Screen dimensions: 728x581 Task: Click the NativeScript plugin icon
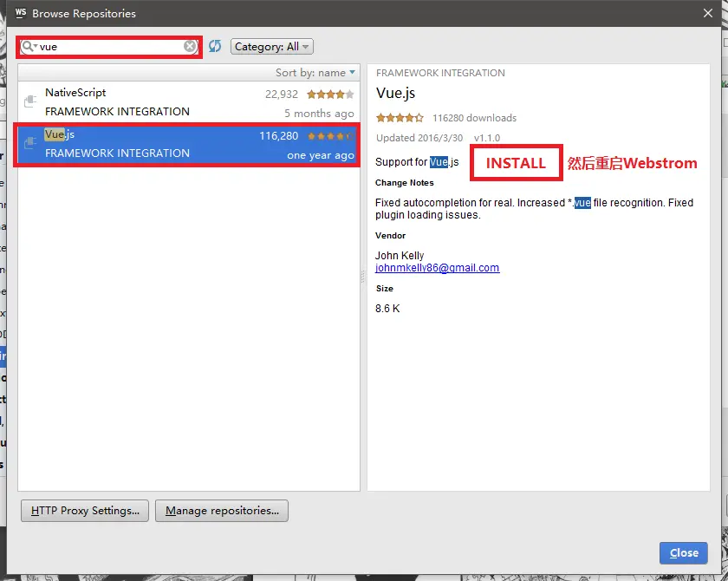[x=30, y=101]
